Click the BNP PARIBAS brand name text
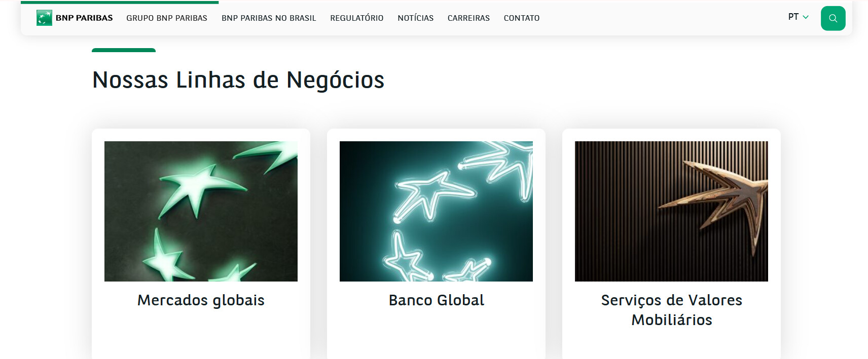Image resolution: width=868 pixels, height=359 pixels. [x=84, y=18]
